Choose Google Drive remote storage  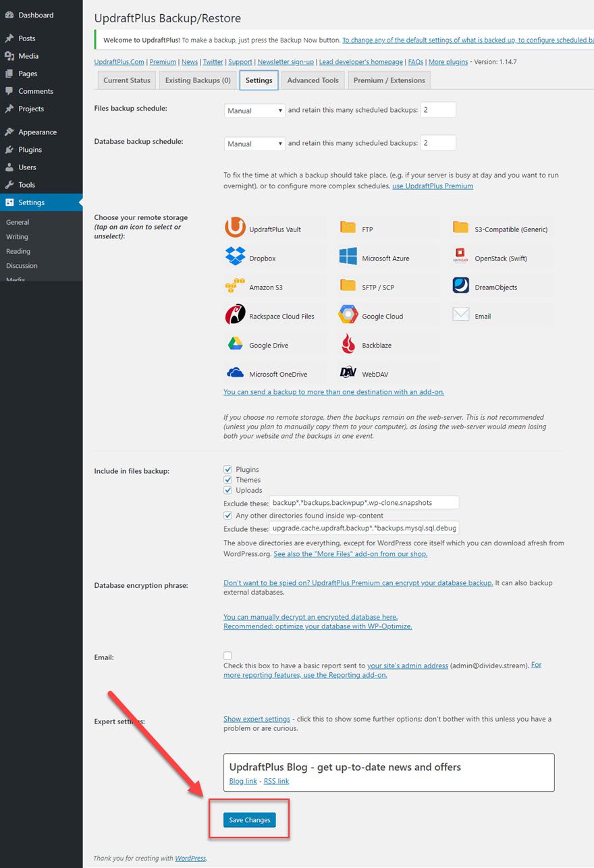pyautogui.click(x=234, y=344)
